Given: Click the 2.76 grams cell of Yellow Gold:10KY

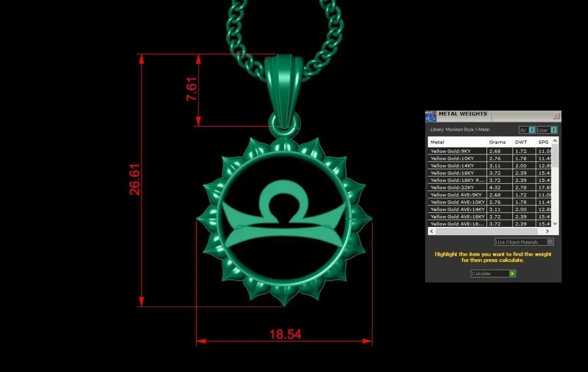Looking at the screenshot, I should tap(499, 158).
